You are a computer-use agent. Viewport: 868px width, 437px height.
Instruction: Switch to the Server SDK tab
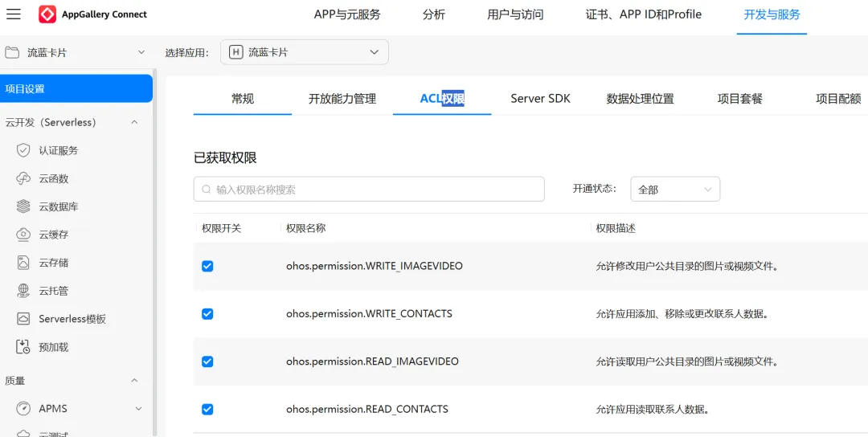[x=540, y=99]
